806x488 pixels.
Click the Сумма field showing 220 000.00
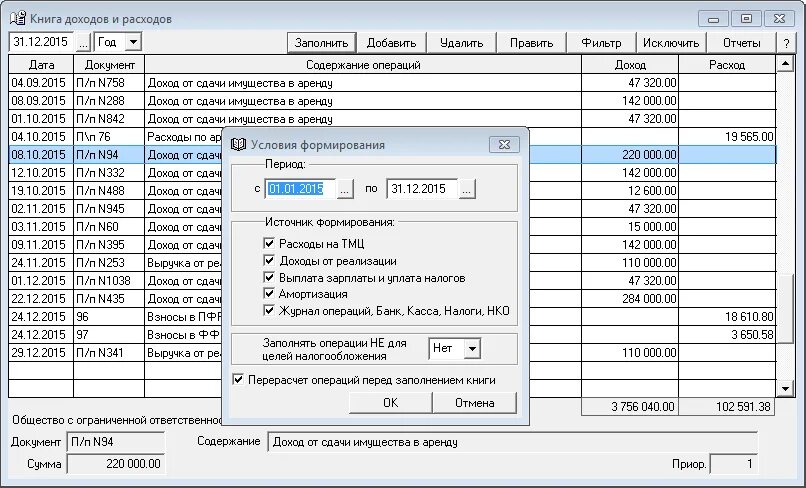tap(116, 464)
